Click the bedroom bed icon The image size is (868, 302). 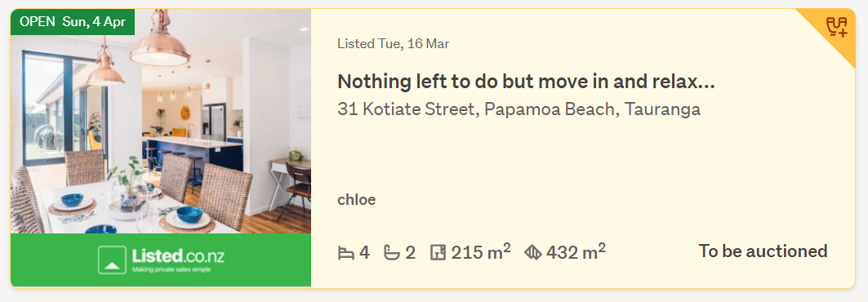[346, 253]
